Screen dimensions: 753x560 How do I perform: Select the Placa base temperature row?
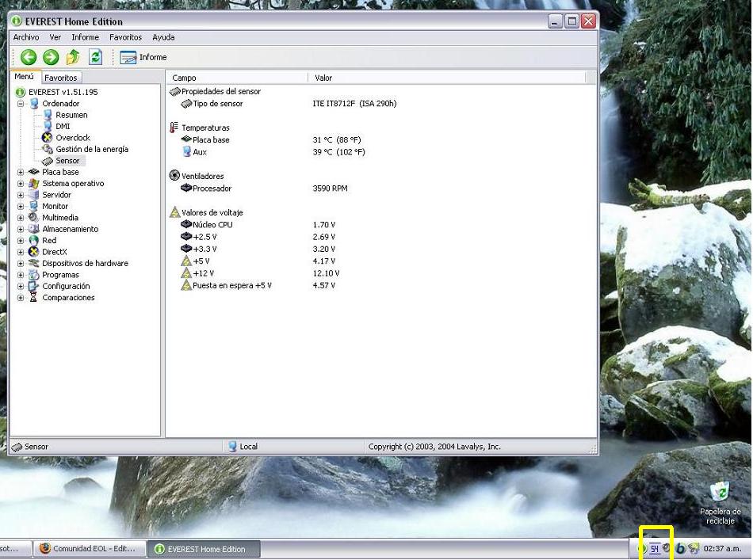(x=381, y=139)
